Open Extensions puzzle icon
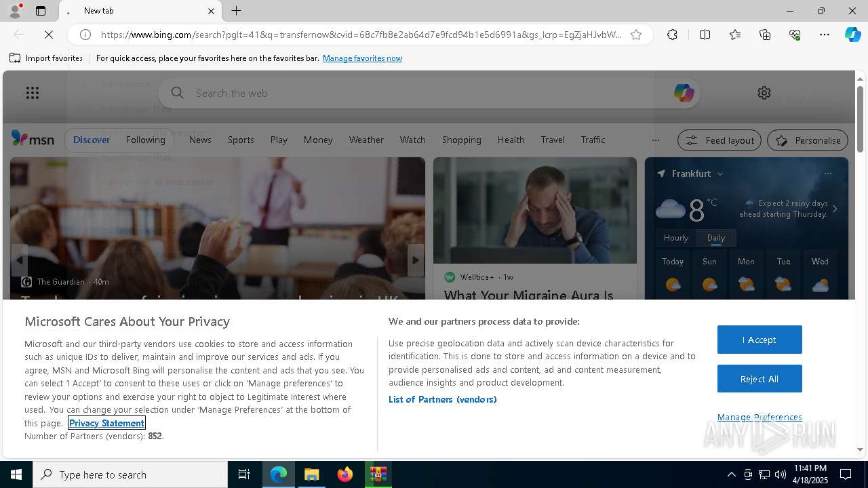868x488 pixels. 672,35
